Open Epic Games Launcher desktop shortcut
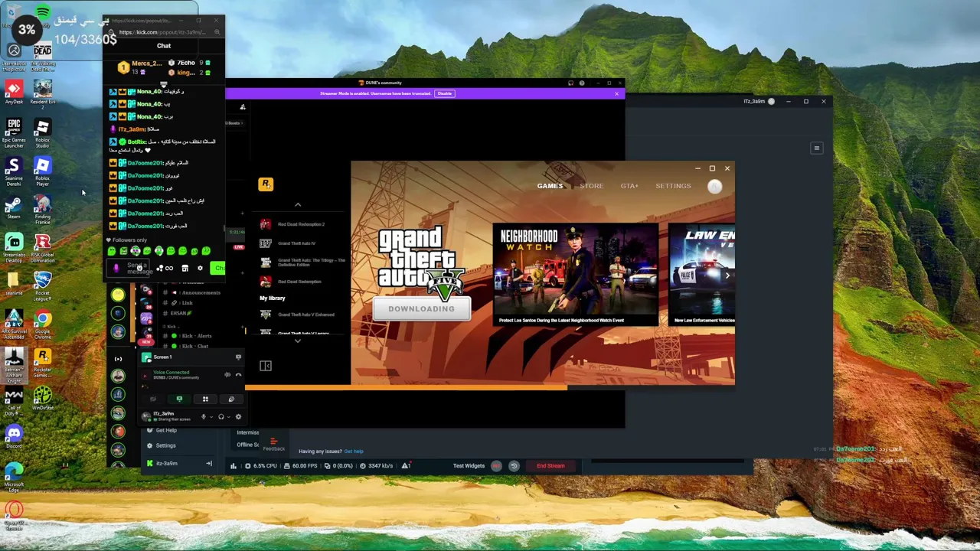The height and width of the screenshot is (551, 980). click(x=14, y=132)
